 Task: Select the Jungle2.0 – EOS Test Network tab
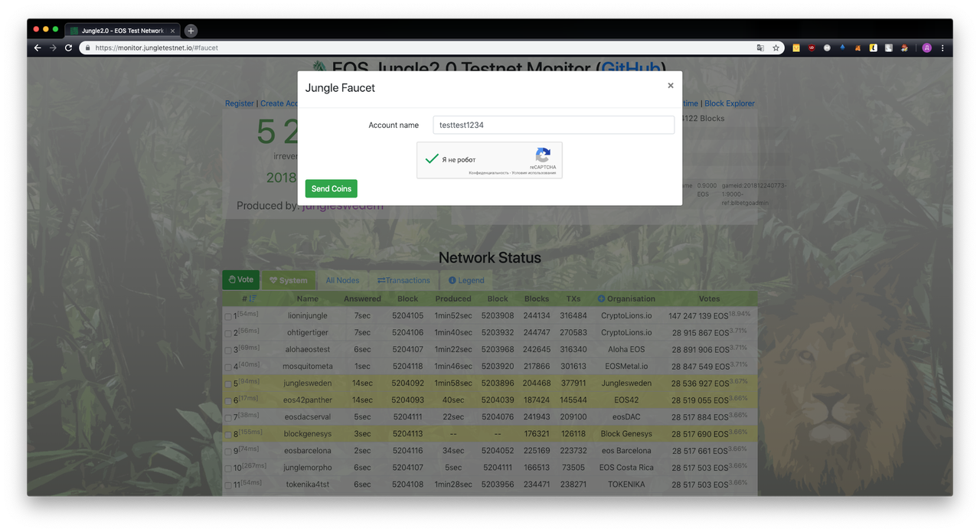tap(122, 31)
